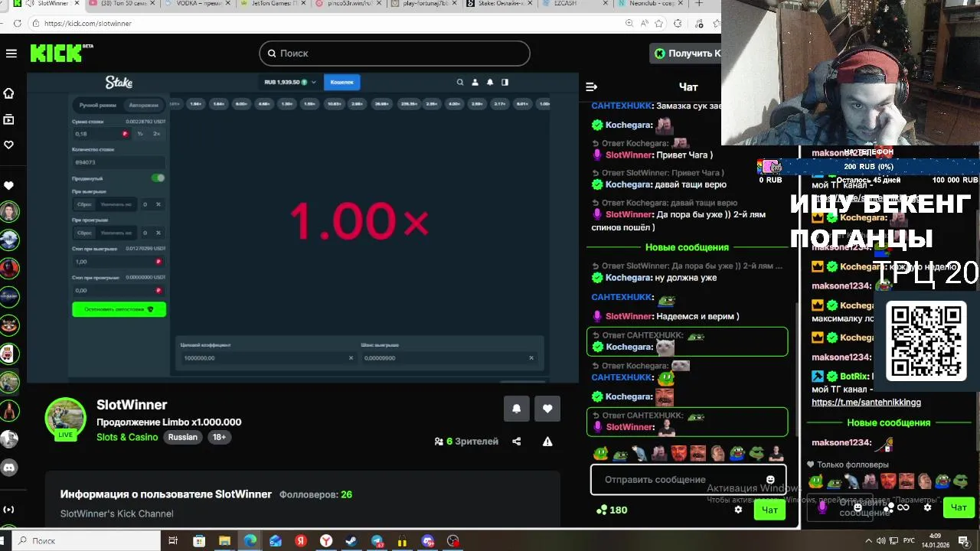Image resolution: width=980 pixels, height=551 pixels.
Task: Click the Stake profile icon
Action: coord(475,82)
